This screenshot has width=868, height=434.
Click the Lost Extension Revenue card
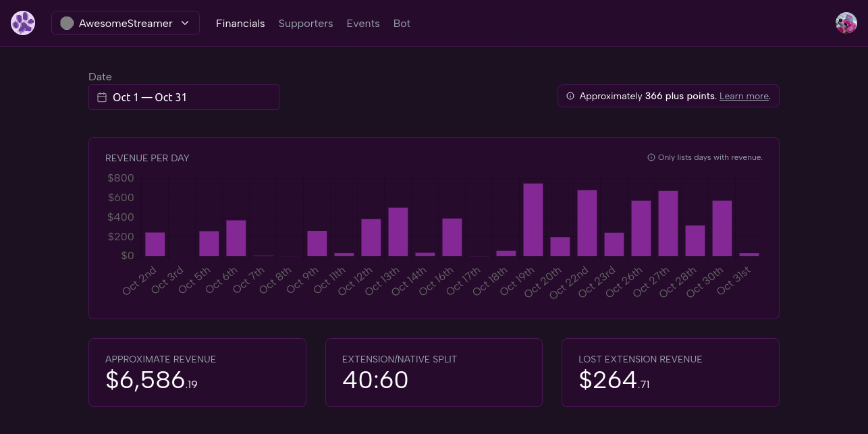(670, 372)
